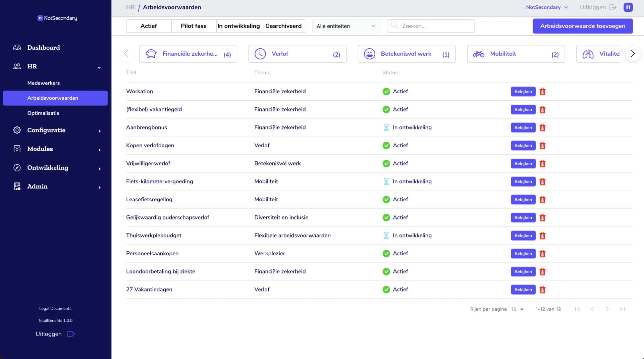
Task: Open Bekijken for Leasefietsregeling
Action: tap(523, 199)
